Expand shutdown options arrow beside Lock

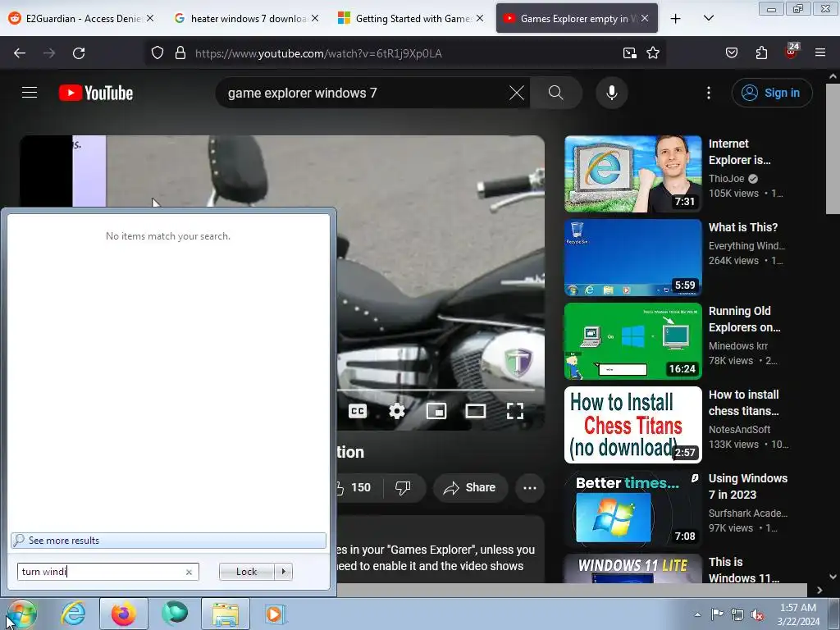coord(283,572)
